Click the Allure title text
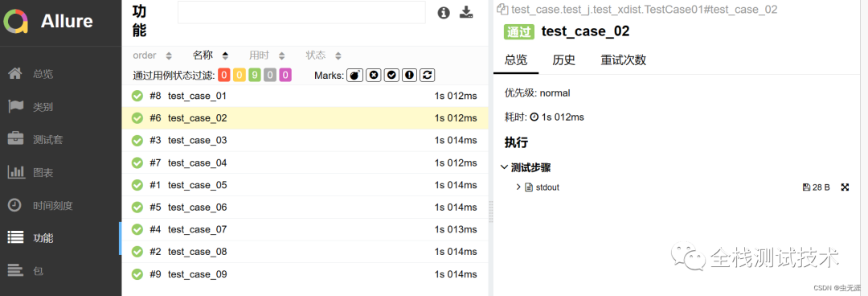The height and width of the screenshot is (296, 868). [67, 22]
